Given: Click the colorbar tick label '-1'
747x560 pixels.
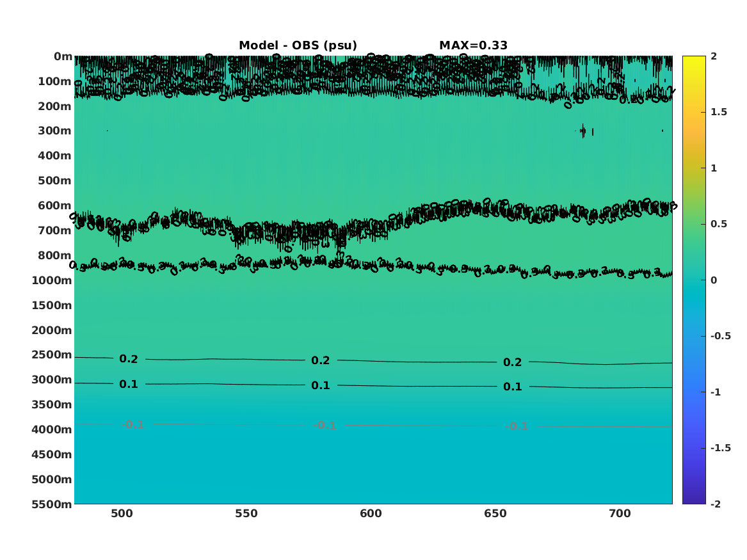Looking at the screenshot, I should (716, 392).
